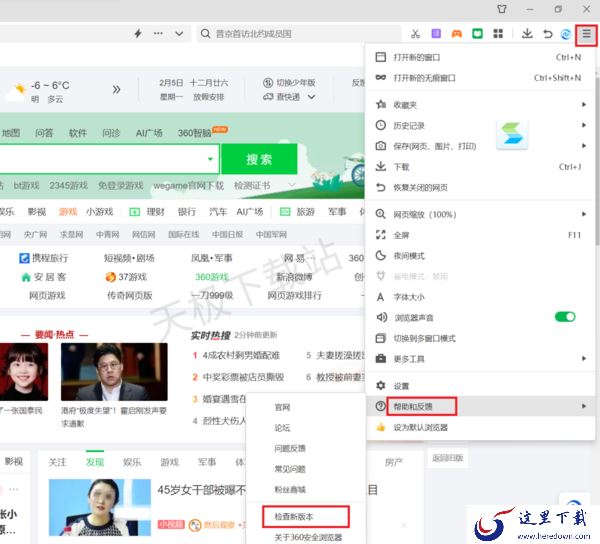Select 设为默认浏览器 menu item

click(481, 427)
